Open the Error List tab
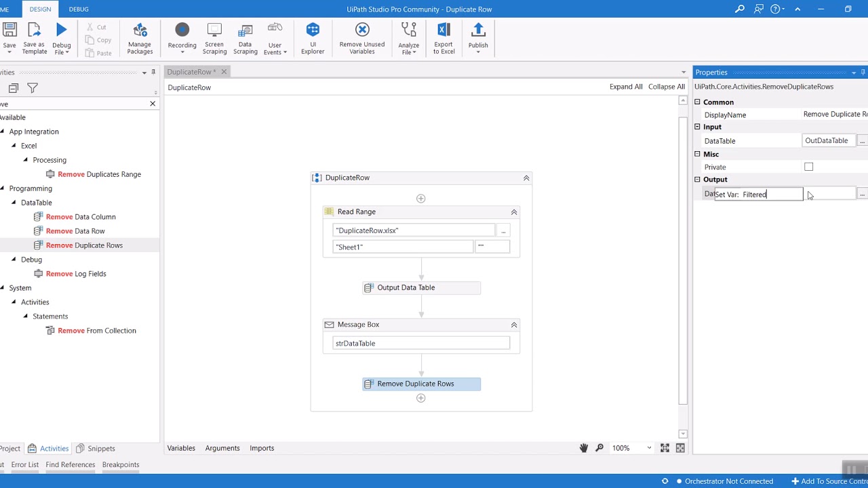The width and height of the screenshot is (868, 488). click(x=25, y=465)
